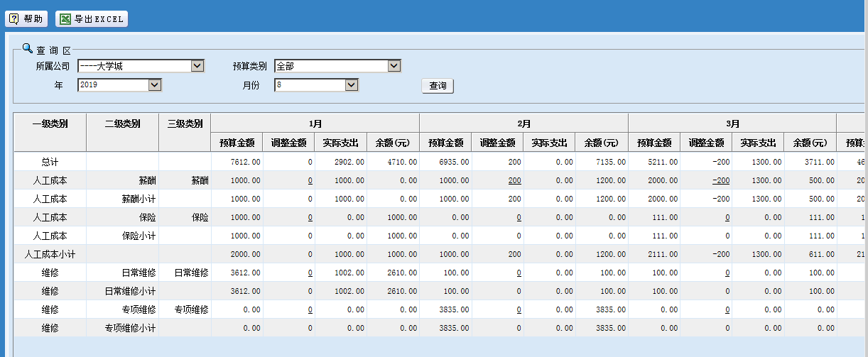Click the 2902.00 actual expense cell
Screen dimensions: 868x357
pos(341,162)
